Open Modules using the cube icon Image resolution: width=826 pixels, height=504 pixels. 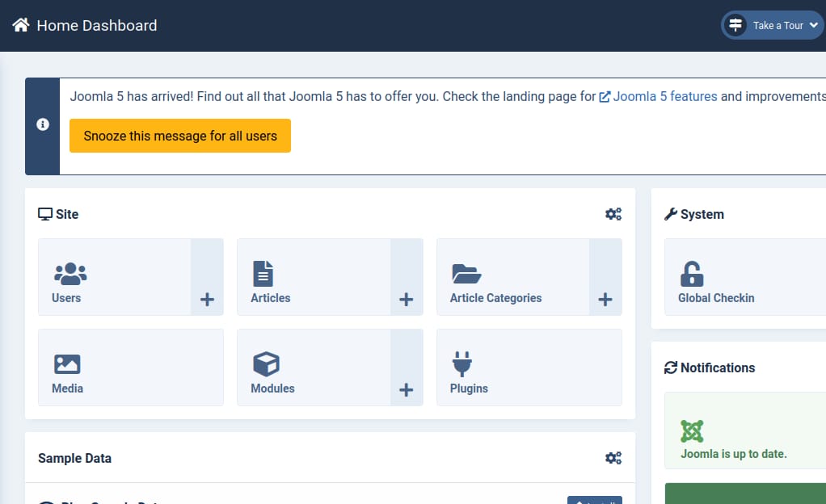point(267,363)
